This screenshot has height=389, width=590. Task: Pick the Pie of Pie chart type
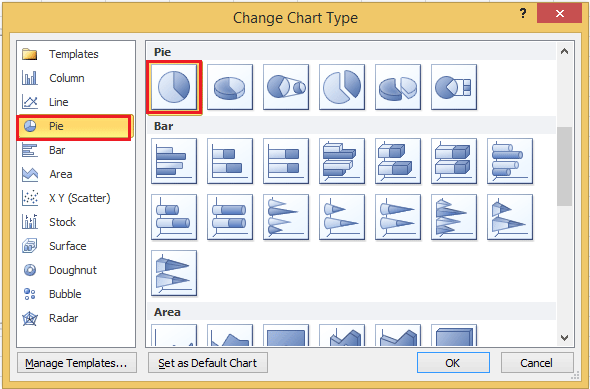286,87
